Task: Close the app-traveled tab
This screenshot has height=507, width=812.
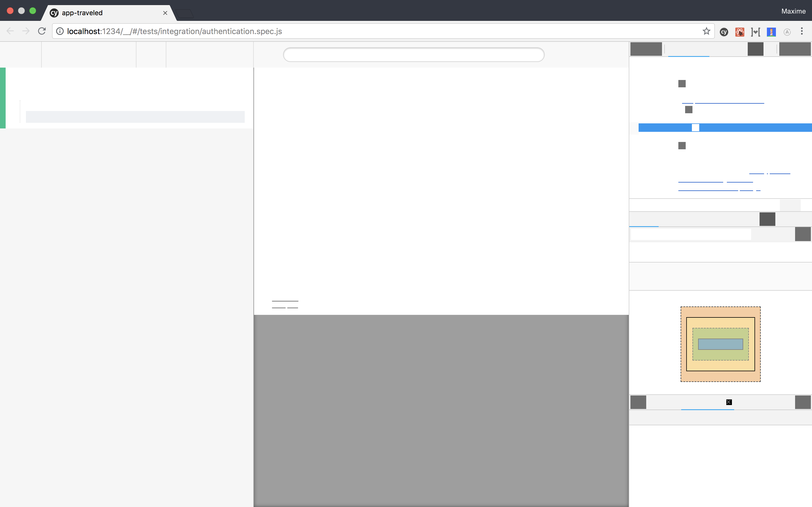Action: coord(165,13)
